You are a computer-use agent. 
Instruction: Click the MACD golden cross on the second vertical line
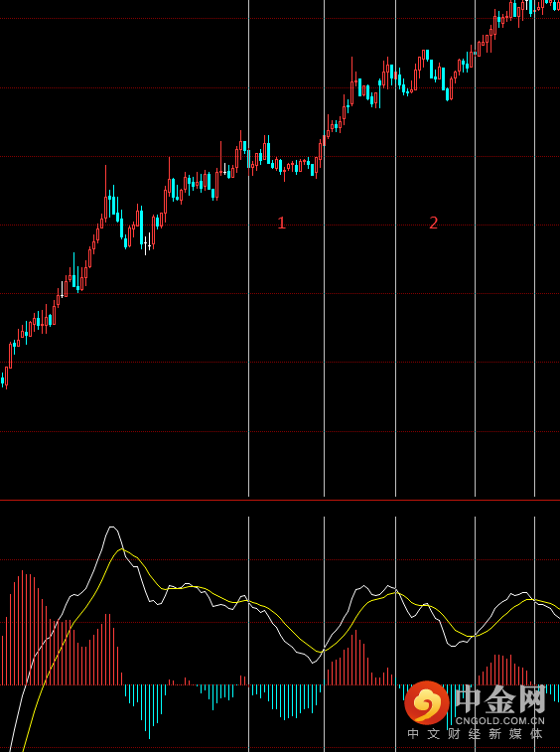[324, 651]
